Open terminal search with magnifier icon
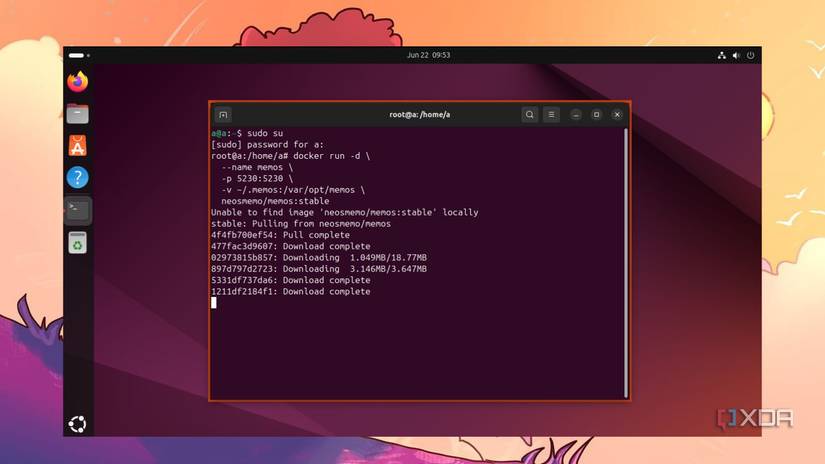This screenshot has height=464, width=825. (530, 114)
